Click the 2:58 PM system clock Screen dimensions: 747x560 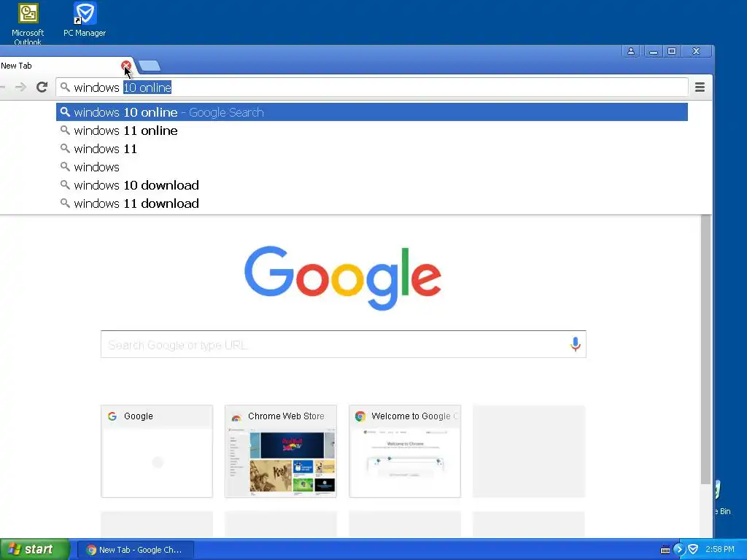(720, 550)
